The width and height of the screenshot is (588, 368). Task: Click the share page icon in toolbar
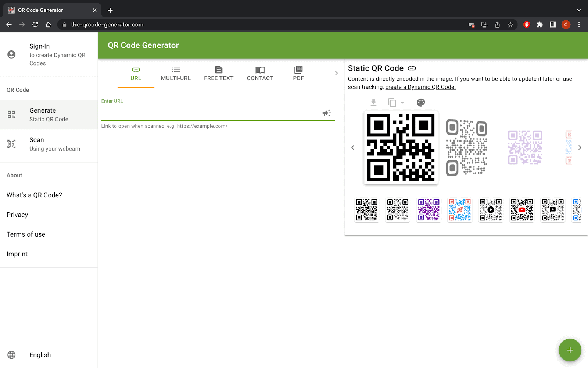click(497, 25)
